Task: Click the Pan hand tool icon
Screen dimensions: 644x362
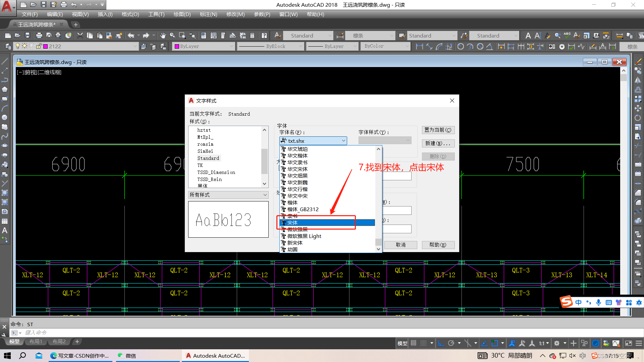Action: click(x=163, y=36)
